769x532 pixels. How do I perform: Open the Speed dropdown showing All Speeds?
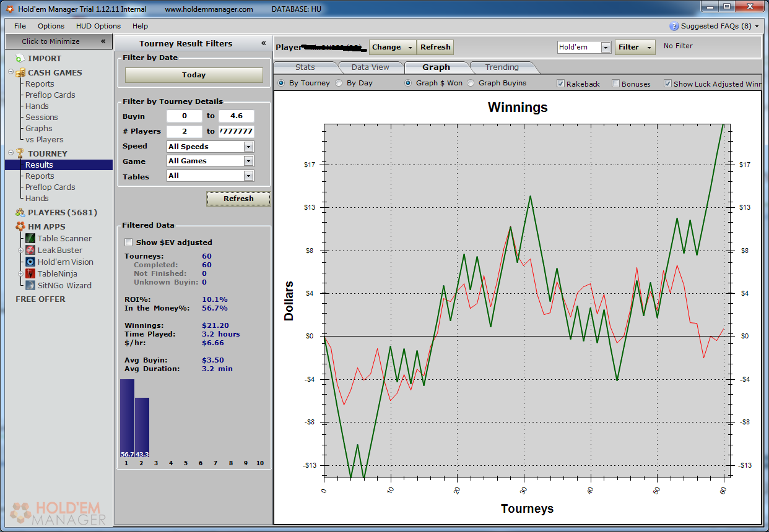[248, 147]
